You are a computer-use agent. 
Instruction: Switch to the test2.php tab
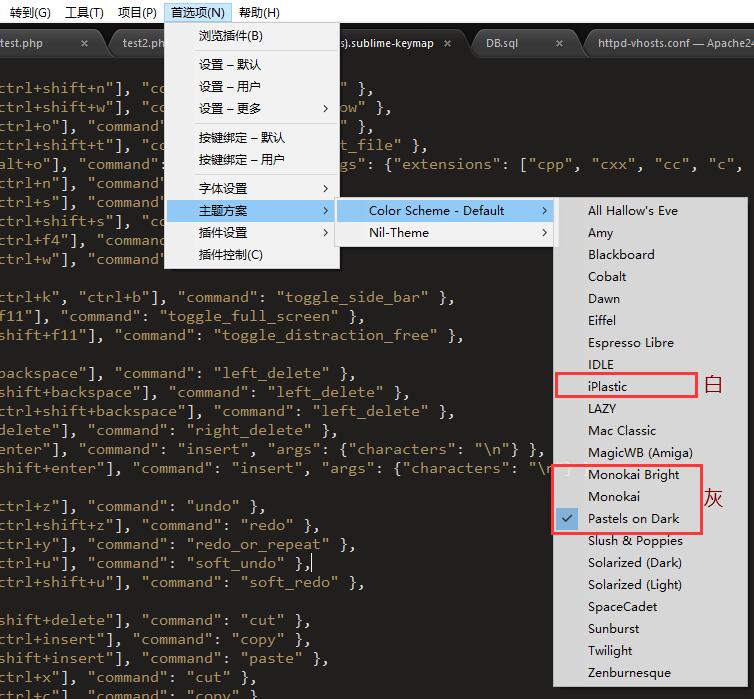click(x=142, y=43)
